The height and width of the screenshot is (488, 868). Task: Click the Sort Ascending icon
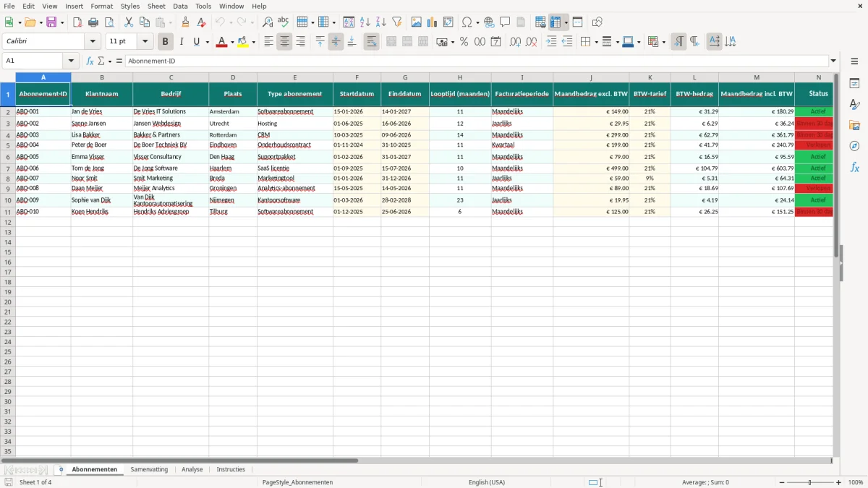coord(365,22)
